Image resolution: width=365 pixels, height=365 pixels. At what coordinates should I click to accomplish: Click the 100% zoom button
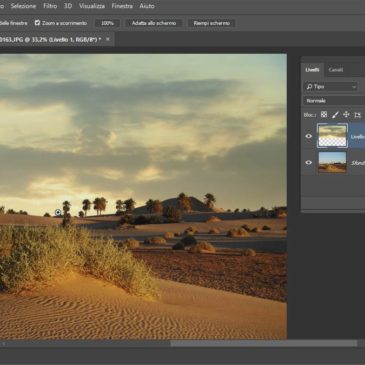tap(107, 23)
